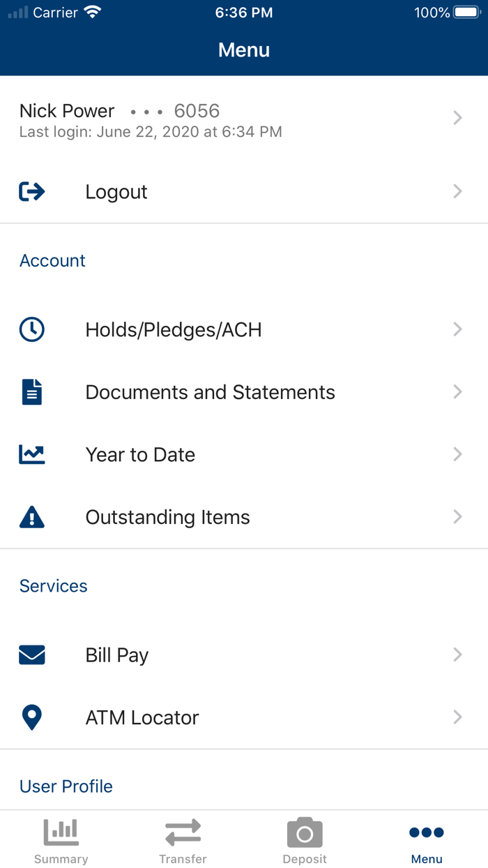Click the location pin icon for ATM Locator
488x868 pixels.
(31, 717)
